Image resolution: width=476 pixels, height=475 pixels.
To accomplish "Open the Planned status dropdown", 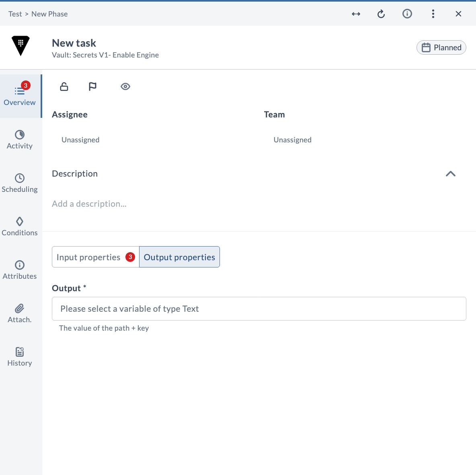I will tap(441, 47).
